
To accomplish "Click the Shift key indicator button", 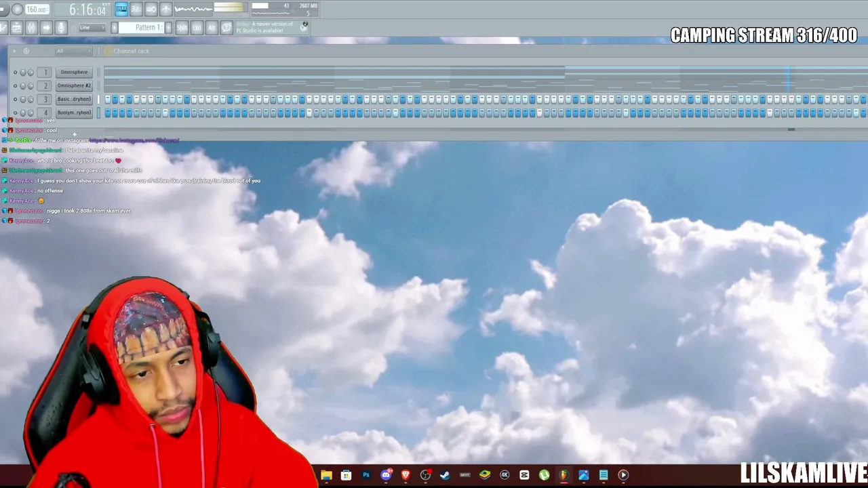I will click(182, 28).
